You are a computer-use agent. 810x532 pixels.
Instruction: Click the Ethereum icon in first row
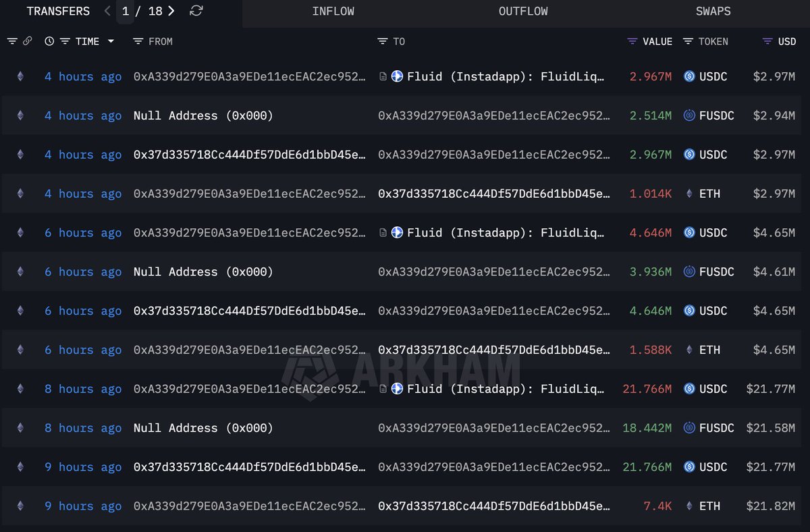click(x=20, y=77)
